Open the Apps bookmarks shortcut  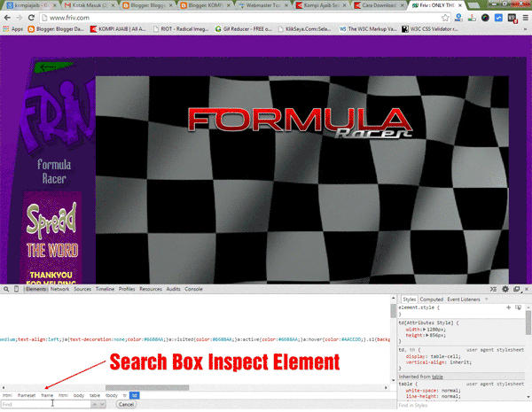click(x=12, y=29)
